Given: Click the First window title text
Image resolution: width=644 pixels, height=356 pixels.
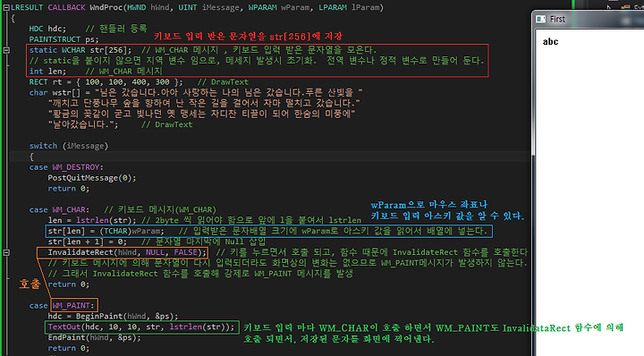Looking at the screenshot, I should [x=557, y=19].
